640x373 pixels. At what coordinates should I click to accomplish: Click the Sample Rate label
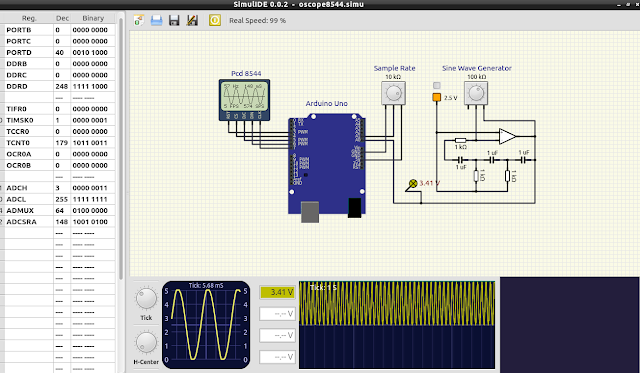[x=394, y=68]
